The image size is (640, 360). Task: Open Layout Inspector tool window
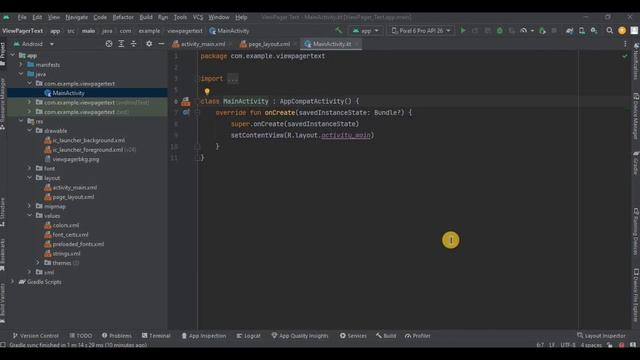pos(601,336)
